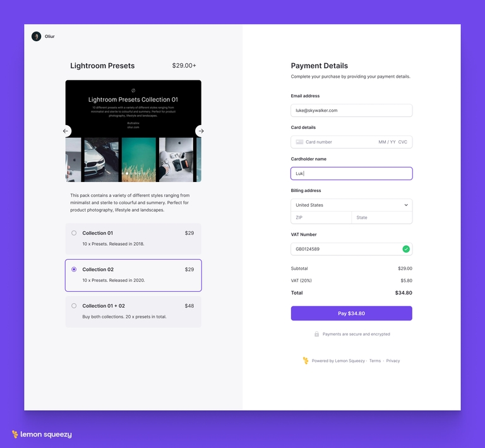Click the Payment Details heading
485x448 pixels.
[319, 66]
